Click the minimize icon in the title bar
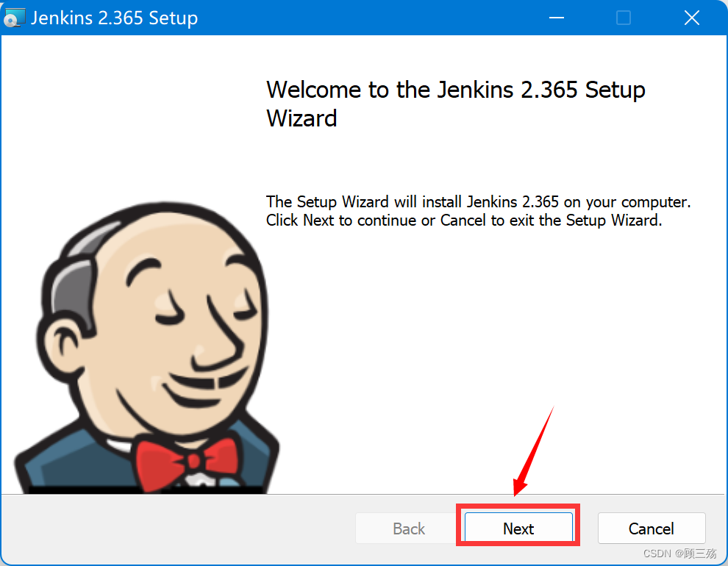This screenshot has height=566, width=728. click(x=557, y=18)
